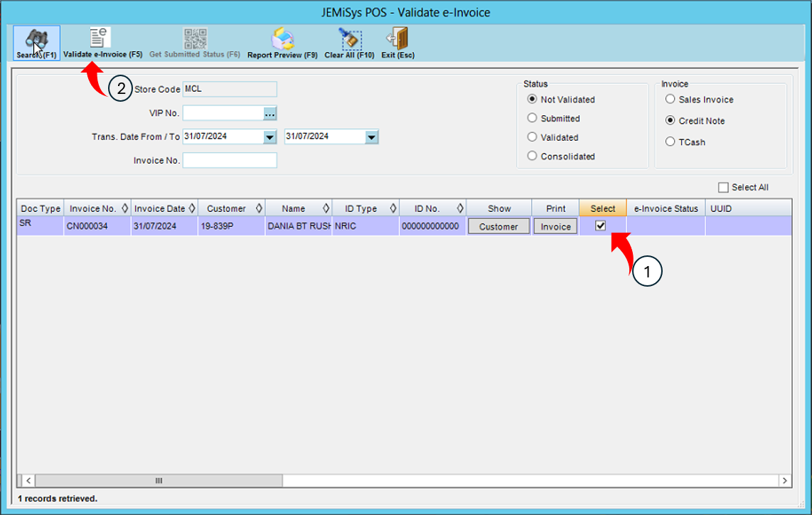Click the horizontal scrollbar below the grid
This screenshot has height=515, width=812.
tap(158, 481)
